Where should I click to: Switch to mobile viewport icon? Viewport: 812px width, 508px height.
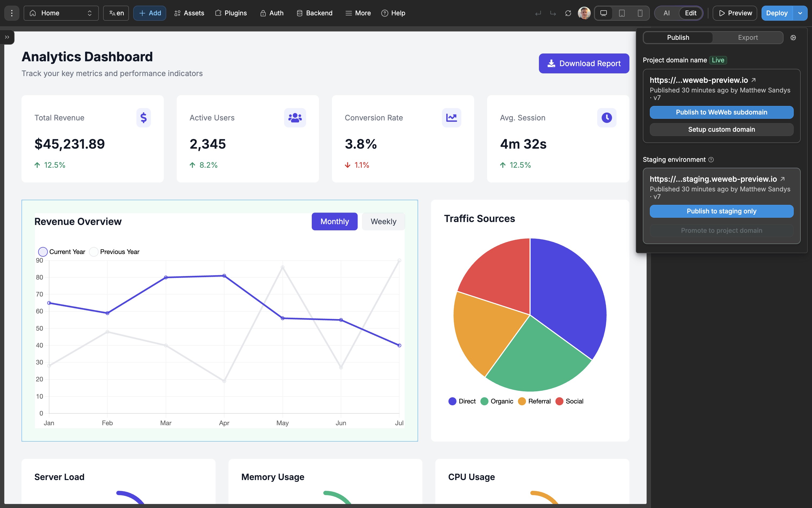(x=640, y=13)
